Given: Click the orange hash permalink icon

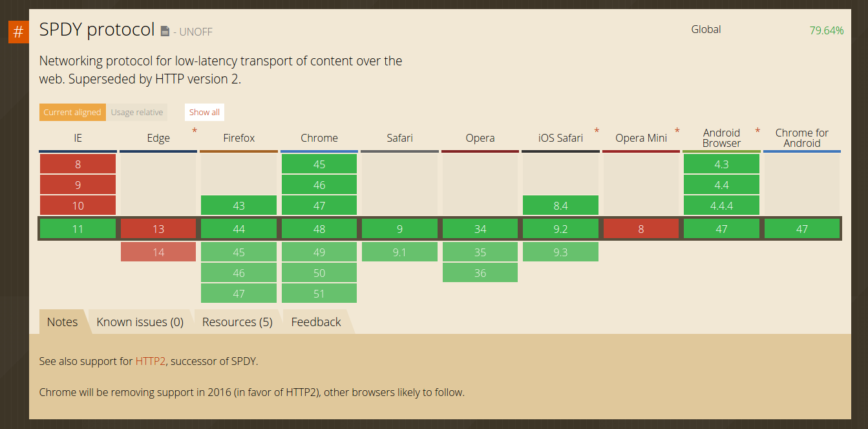Looking at the screenshot, I should pyautogui.click(x=18, y=32).
